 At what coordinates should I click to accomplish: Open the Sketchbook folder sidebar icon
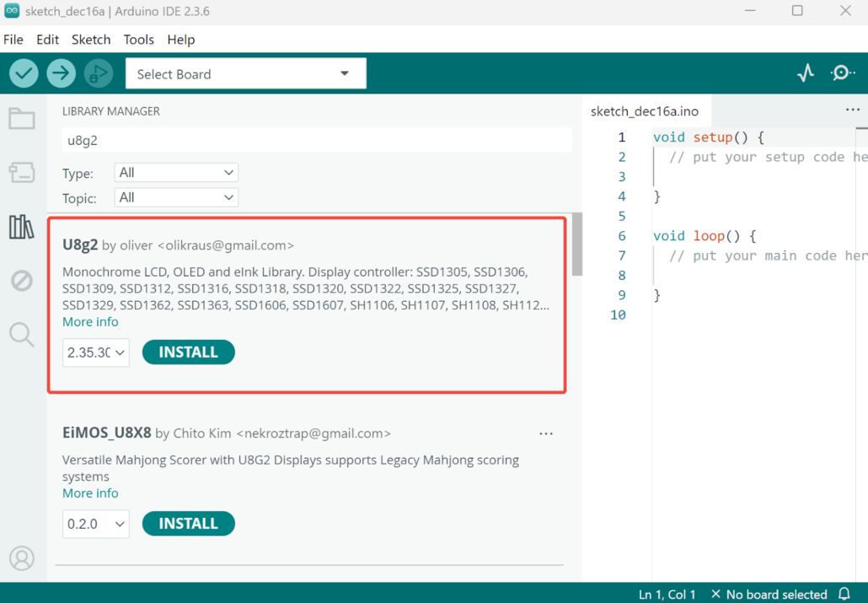22,119
